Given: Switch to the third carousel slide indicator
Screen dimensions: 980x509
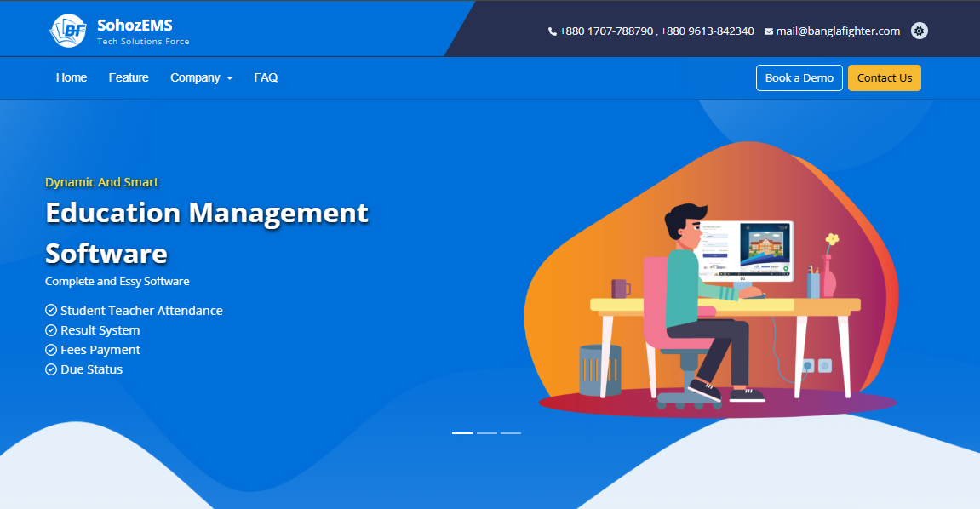Looking at the screenshot, I should 511,433.
